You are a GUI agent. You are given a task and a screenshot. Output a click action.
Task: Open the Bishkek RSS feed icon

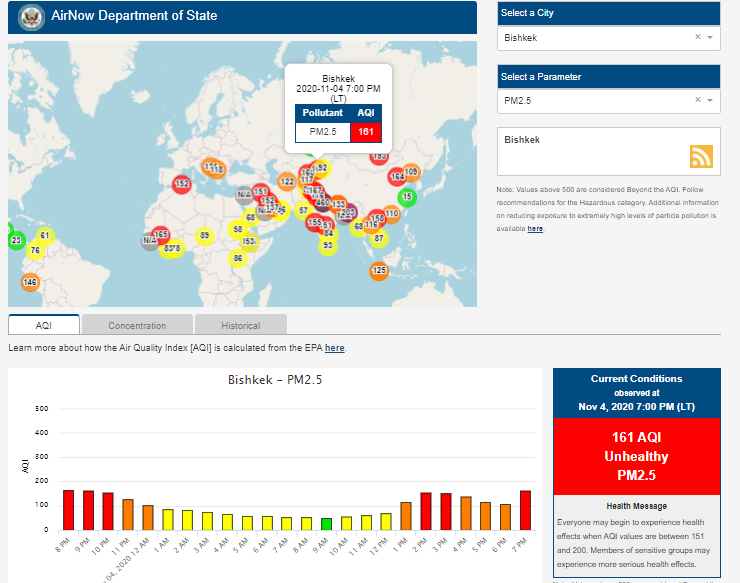tap(701, 156)
